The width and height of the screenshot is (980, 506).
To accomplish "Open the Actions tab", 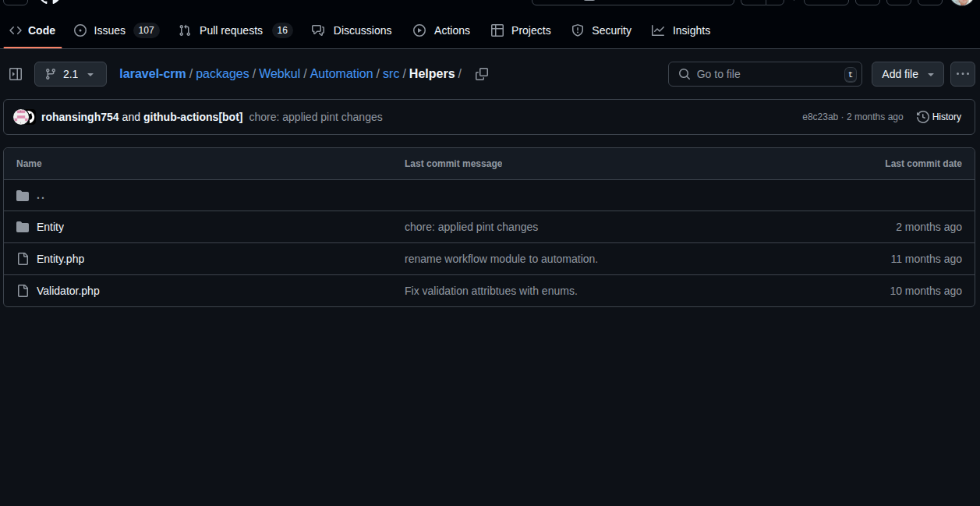I will (x=441, y=30).
